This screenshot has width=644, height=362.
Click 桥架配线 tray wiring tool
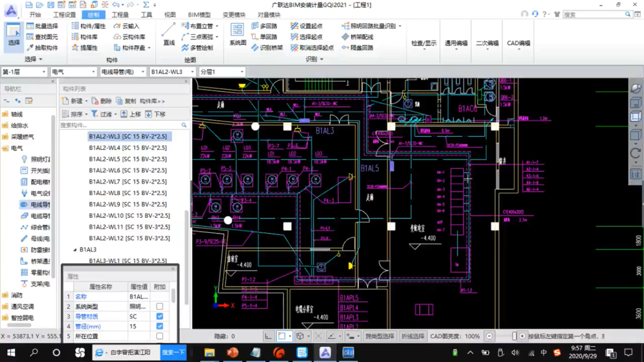pyautogui.click(x=357, y=37)
